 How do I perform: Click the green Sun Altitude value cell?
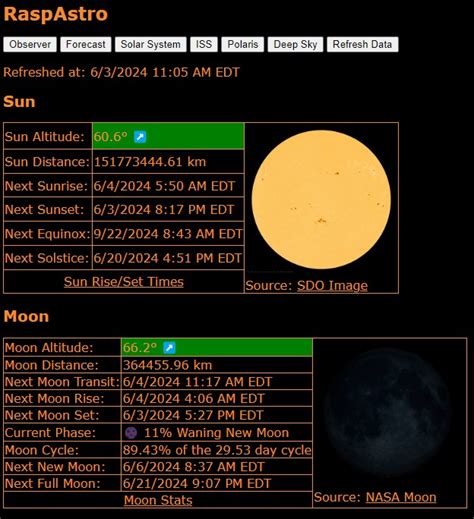pyautogui.click(x=168, y=136)
